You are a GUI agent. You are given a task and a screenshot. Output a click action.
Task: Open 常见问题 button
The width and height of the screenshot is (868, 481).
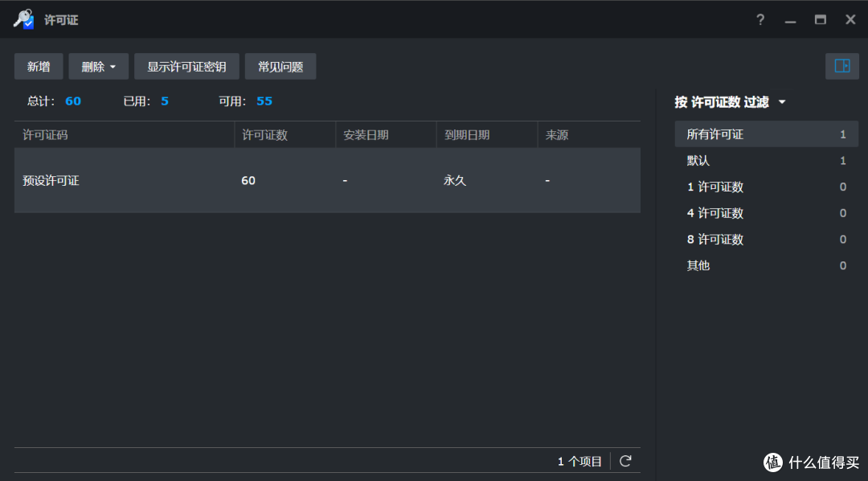[280, 67]
